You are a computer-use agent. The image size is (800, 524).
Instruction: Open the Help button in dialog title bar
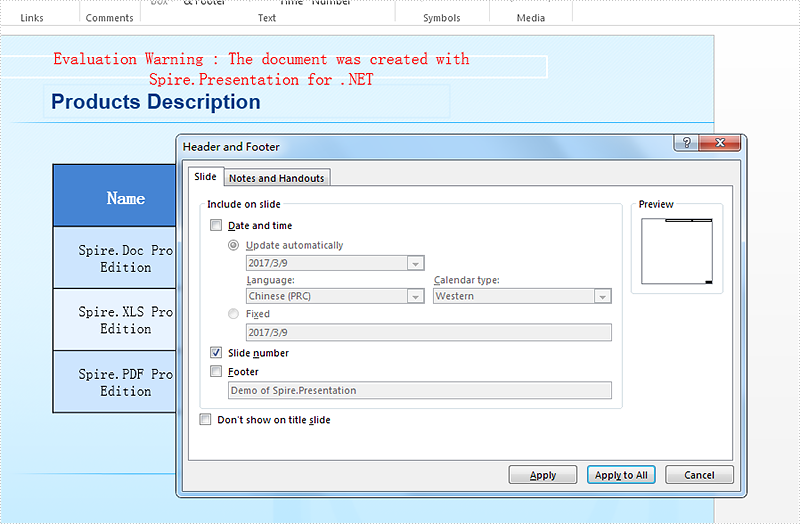tap(686, 143)
